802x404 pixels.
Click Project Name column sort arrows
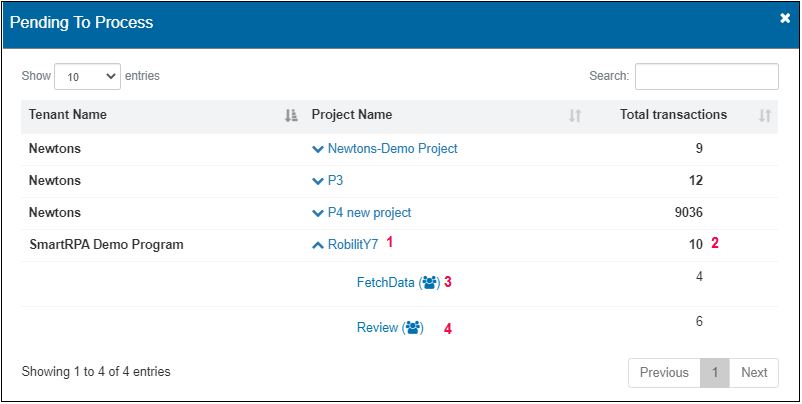[x=575, y=116]
